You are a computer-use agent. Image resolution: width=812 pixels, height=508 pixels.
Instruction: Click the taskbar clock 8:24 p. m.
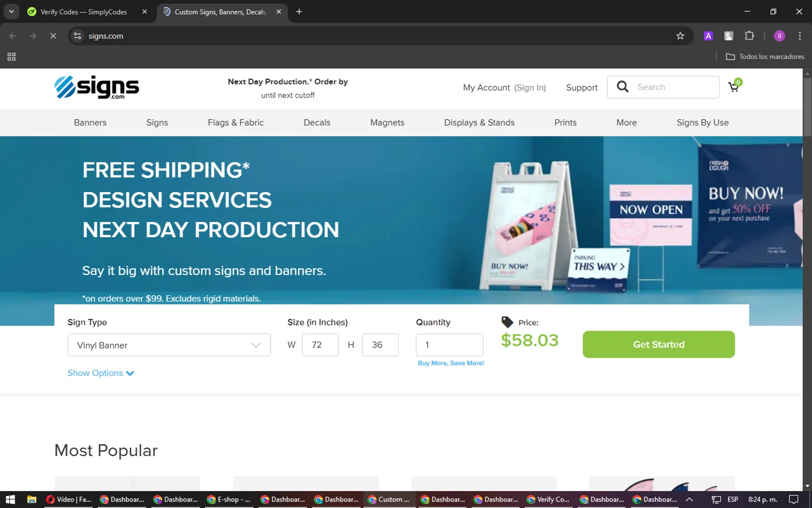point(763,499)
